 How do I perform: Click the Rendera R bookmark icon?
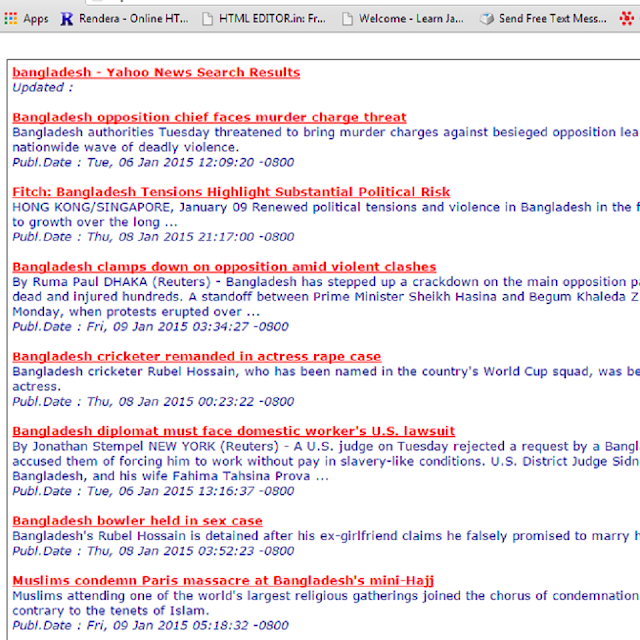point(67,19)
